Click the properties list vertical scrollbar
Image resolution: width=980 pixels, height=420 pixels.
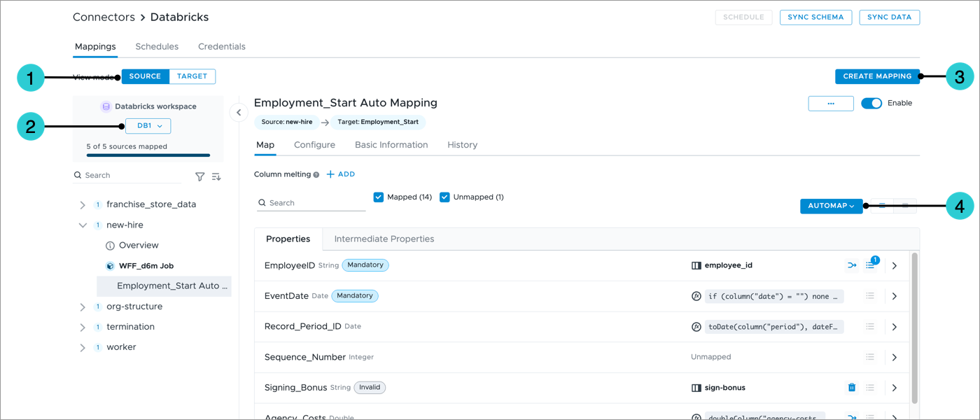point(914,328)
